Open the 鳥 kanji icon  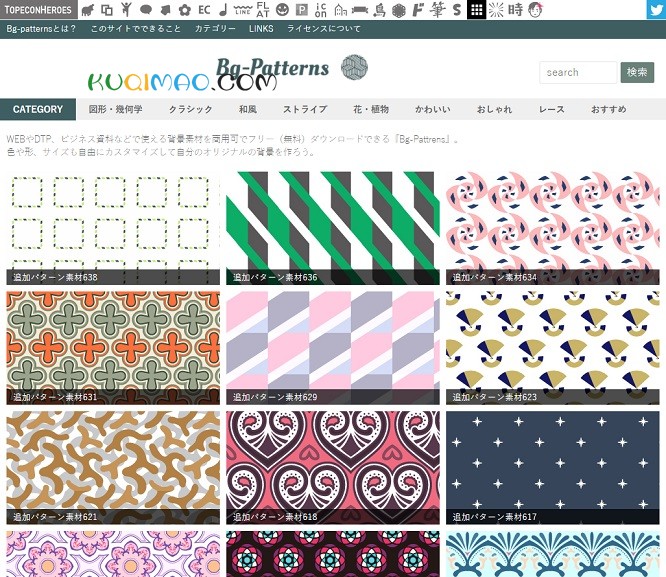379,10
